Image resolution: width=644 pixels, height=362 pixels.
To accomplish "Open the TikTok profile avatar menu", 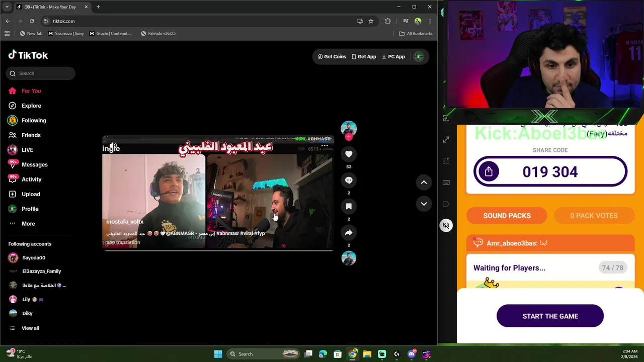I will pyautogui.click(x=419, y=57).
